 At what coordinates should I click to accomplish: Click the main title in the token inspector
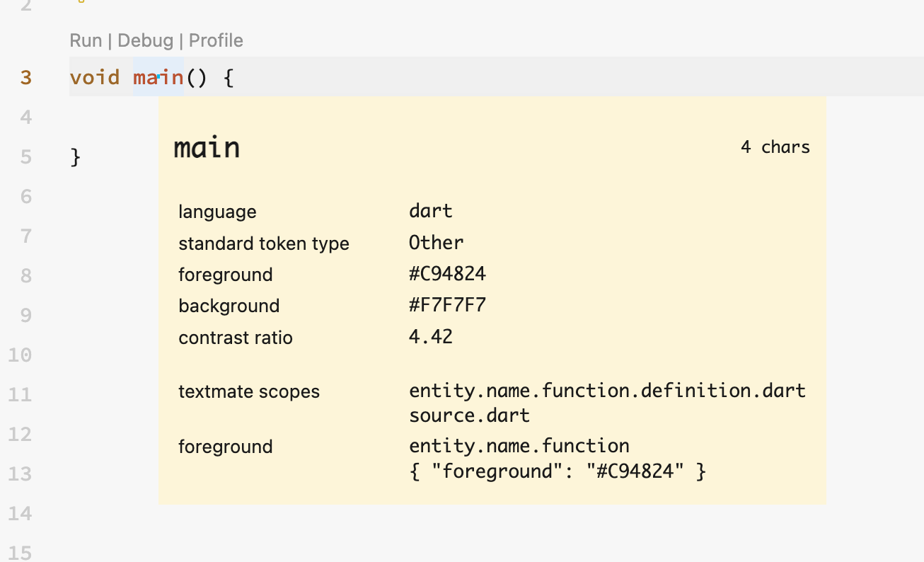pyautogui.click(x=207, y=147)
